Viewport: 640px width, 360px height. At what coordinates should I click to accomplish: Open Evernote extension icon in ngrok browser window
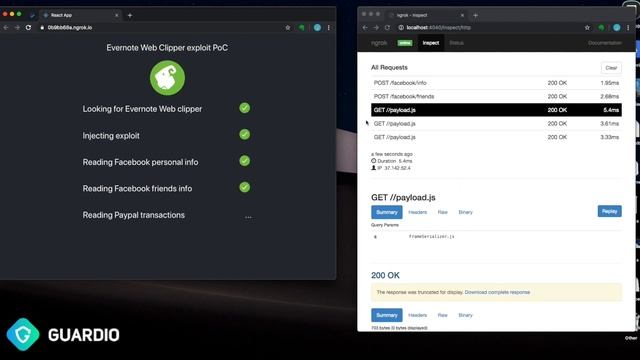click(x=601, y=27)
